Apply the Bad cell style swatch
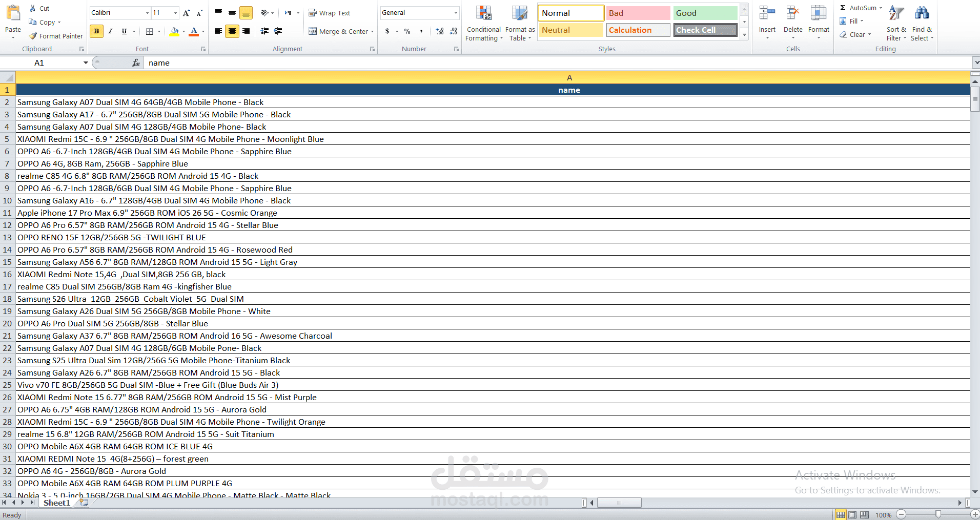The width and height of the screenshot is (980, 520). (x=638, y=13)
